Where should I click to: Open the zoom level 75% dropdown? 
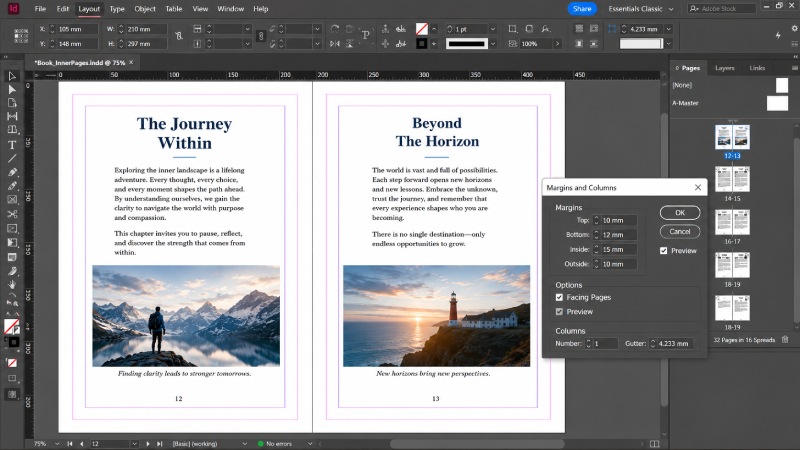tap(57, 444)
